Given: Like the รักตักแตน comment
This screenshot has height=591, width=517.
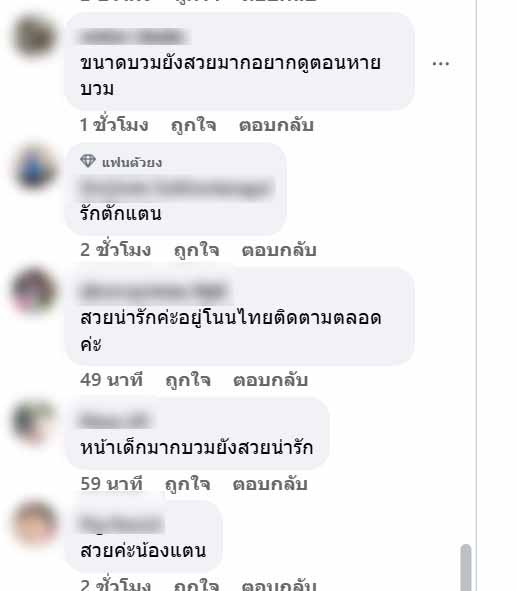Looking at the screenshot, I should click(x=196, y=251).
